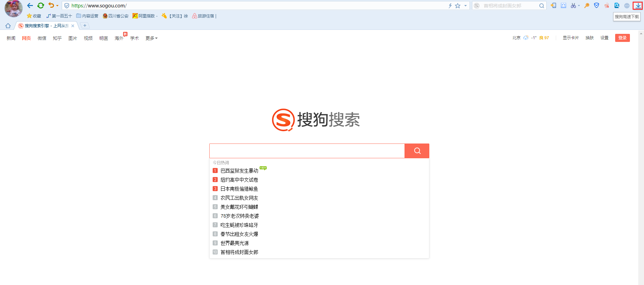The image size is (644, 285).
Task: Select hot topic 日本南极偷猎鲸鱼
Action: pos(239,189)
